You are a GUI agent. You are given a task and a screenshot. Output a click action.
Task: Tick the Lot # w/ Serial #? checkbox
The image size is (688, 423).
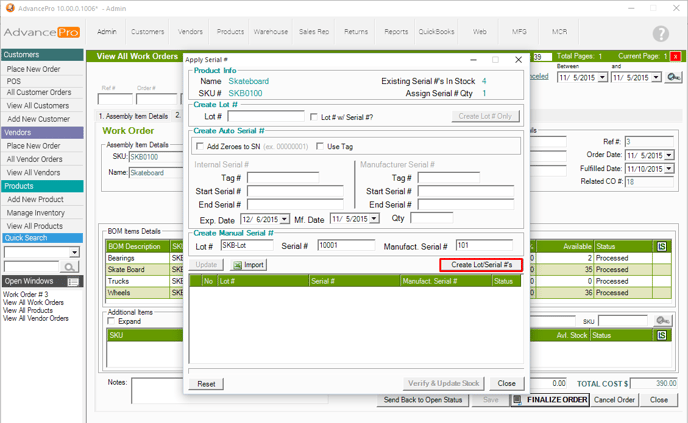point(315,117)
